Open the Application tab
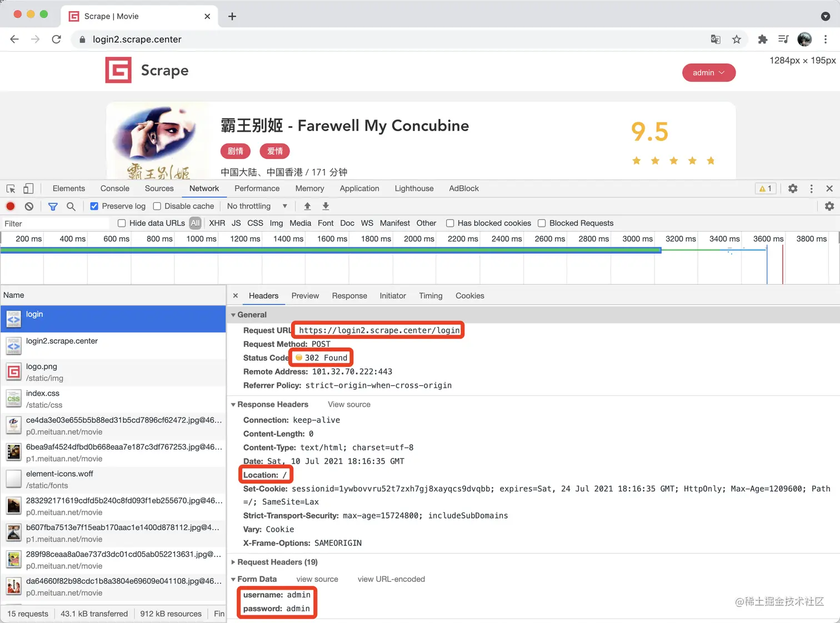Viewport: 840px width, 623px height. [x=359, y=188]
